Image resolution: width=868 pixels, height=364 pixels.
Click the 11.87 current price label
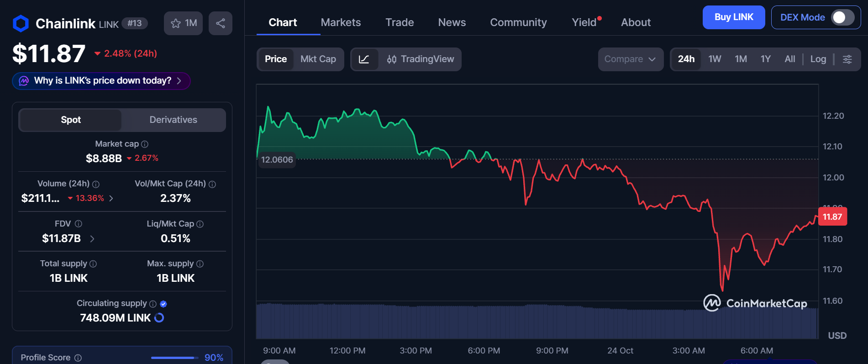pyautogui.click(x=833, y=216)
